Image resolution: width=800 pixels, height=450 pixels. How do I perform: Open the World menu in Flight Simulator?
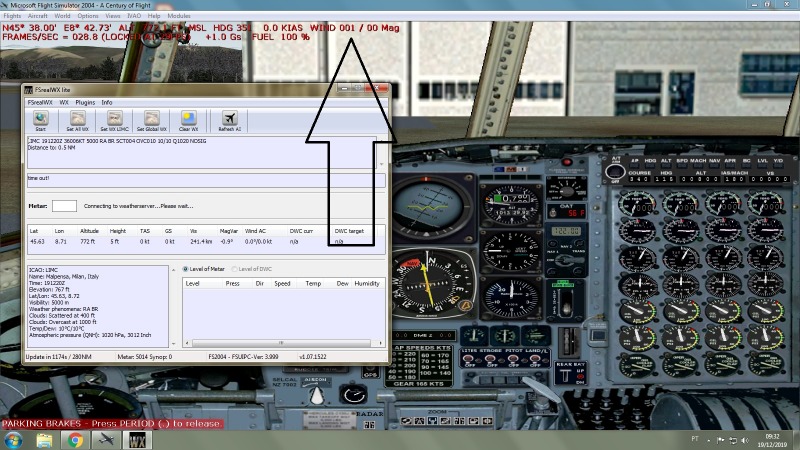(62, 16)
